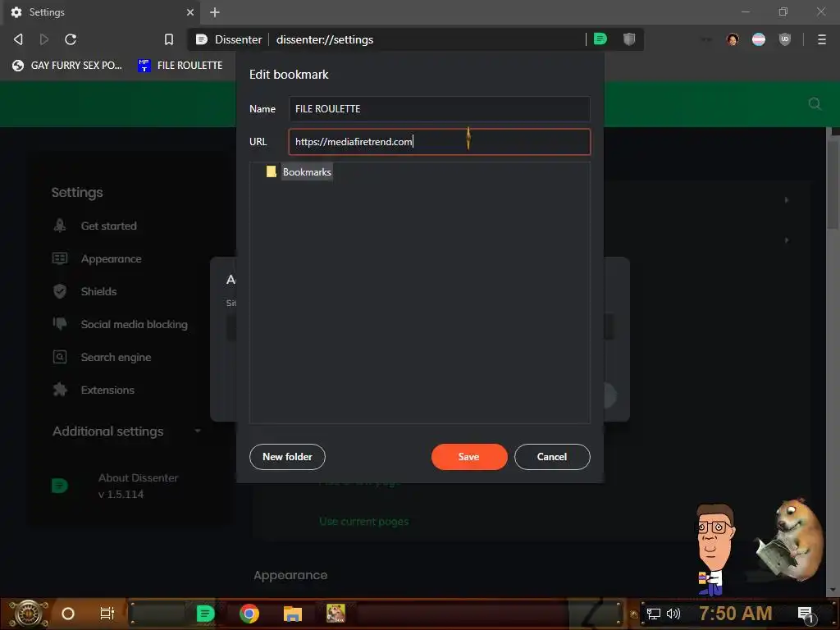Open a new tab with the plus button
840x630 pixels.
pos(215,12)
